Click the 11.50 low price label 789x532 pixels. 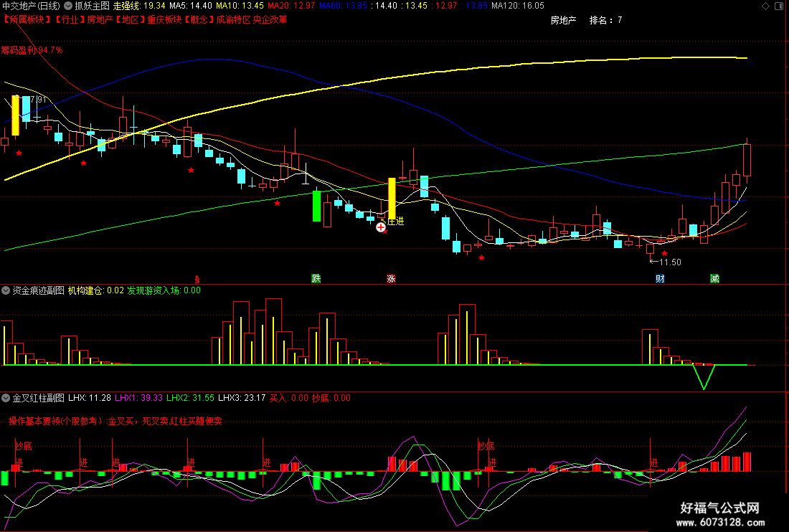665,262
